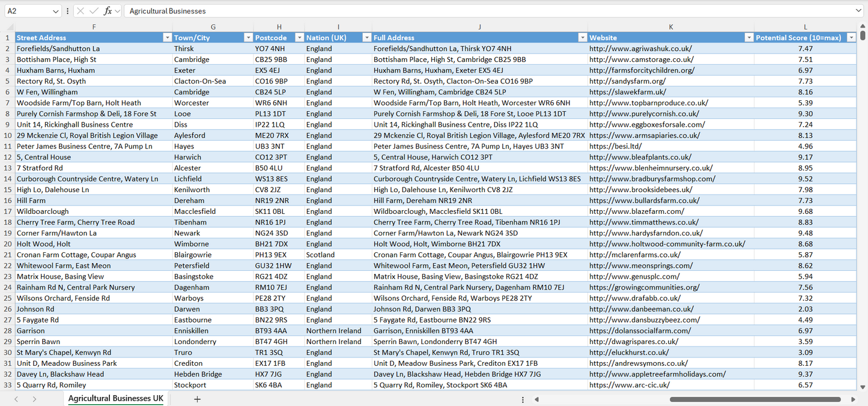Open the filter dropdown on Potential Score column

tap(851, 37)
